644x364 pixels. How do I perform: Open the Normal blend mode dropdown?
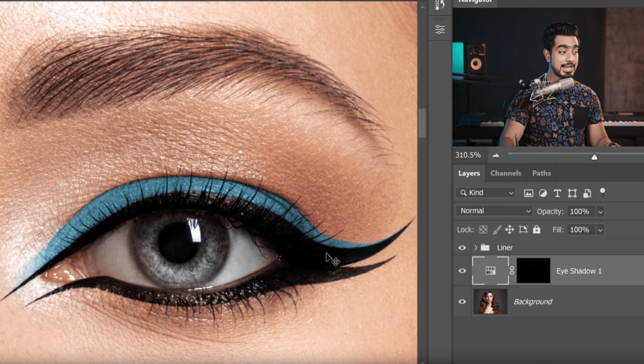tap(493, 211)
